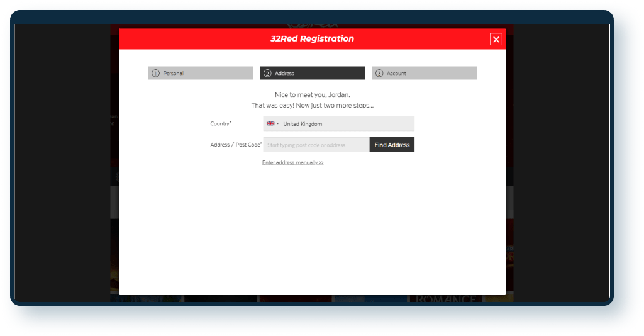
Task: Click the circled number 3 step icon
Action: [379, 73]
